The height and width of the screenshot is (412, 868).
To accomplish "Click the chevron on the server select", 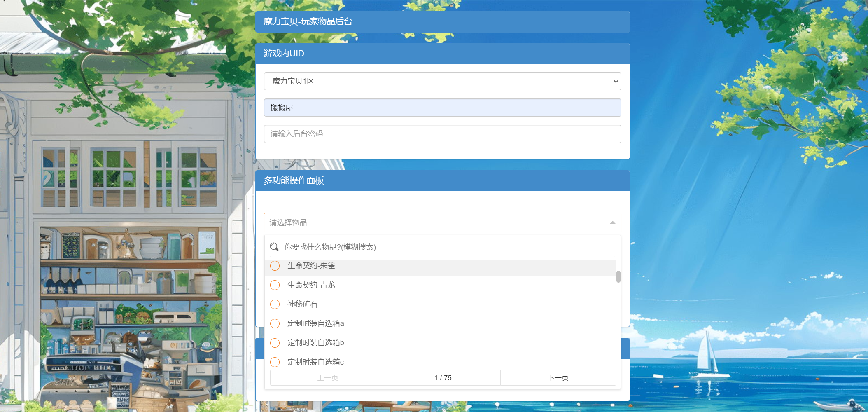I will (616, 82).
